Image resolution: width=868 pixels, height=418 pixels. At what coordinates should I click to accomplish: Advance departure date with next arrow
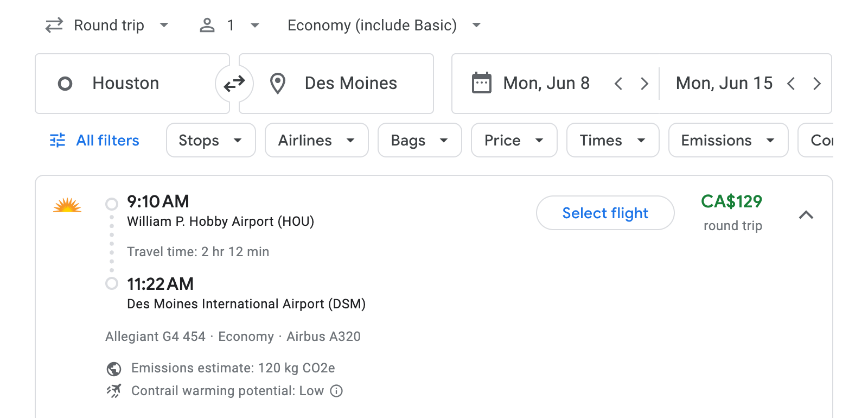point(644,83)
